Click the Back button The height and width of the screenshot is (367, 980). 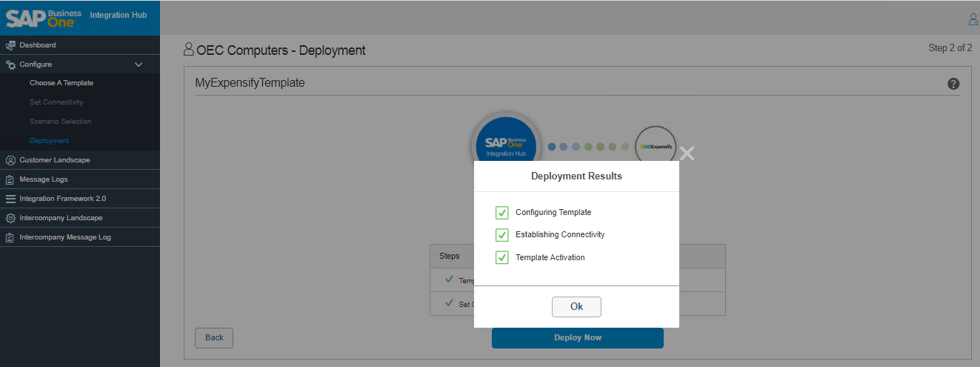(214, 337)
